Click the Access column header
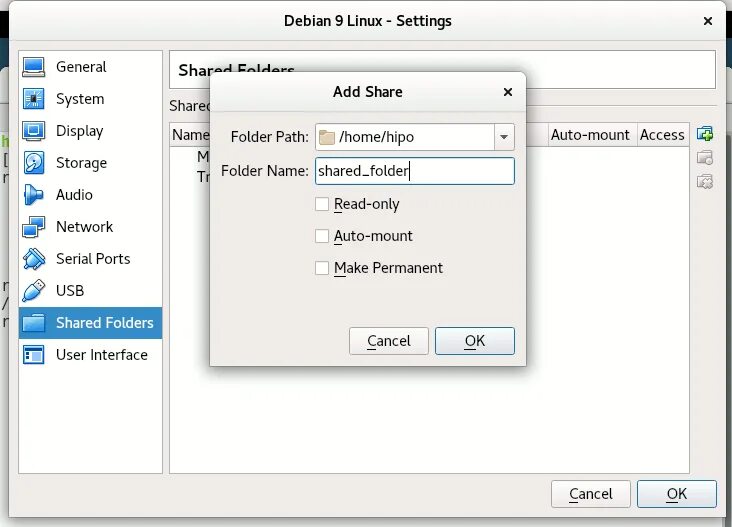Viewport: 732px width, 527px height. [x=662, y=135]
